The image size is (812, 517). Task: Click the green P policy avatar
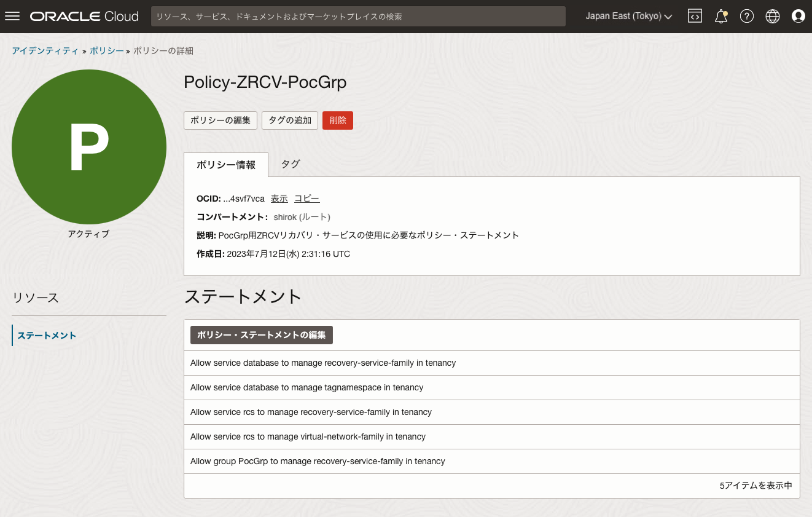[x=89, y=147]
